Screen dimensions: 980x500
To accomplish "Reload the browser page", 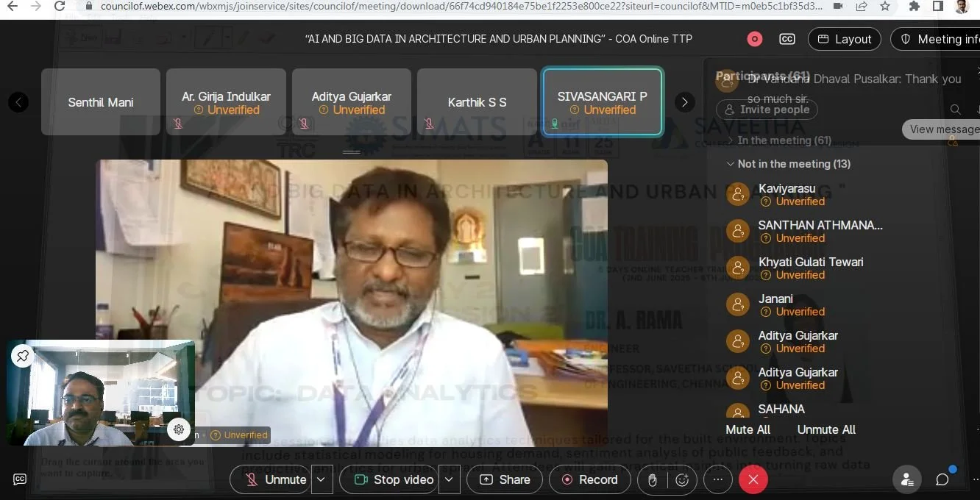I will point(60,6).
